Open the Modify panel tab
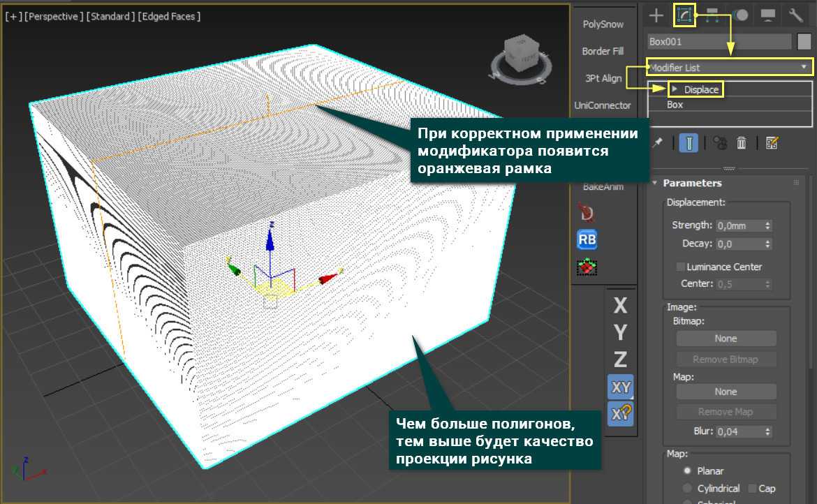This screenshot has width=817, height=504. [684, 15]
